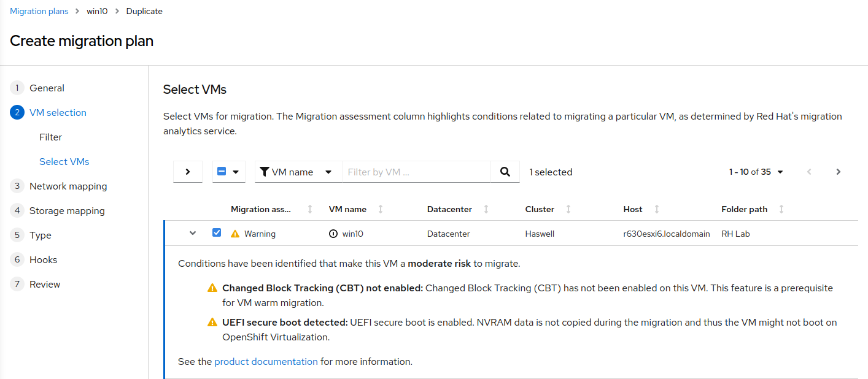Navigate back via the Migration plans breadcrumb
This screenshot has height=379, width=868.
click(x=39, y=10)
